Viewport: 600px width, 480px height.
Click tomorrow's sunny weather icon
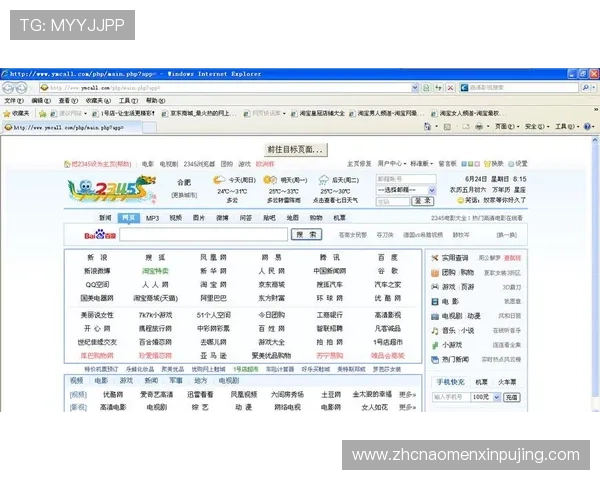click(x=270, y=180)
